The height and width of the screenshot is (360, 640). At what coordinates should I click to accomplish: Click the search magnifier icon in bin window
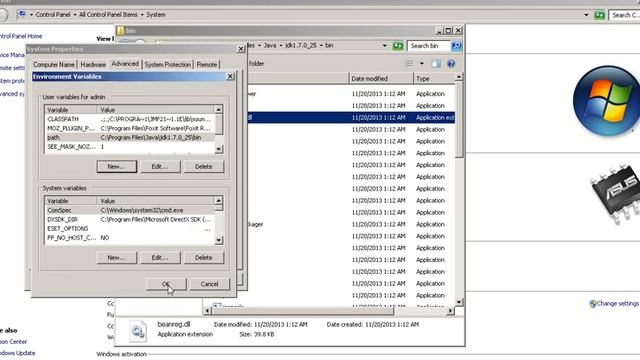456,46
